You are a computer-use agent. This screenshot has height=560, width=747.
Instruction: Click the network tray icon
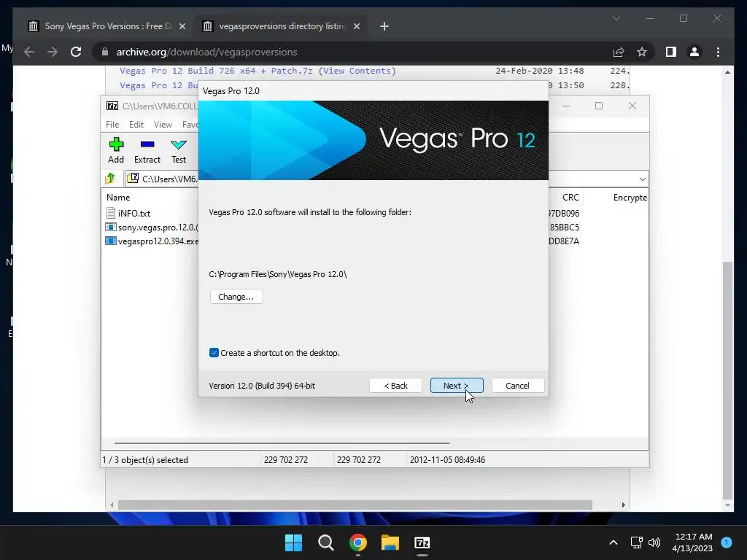tap(636, 542)
